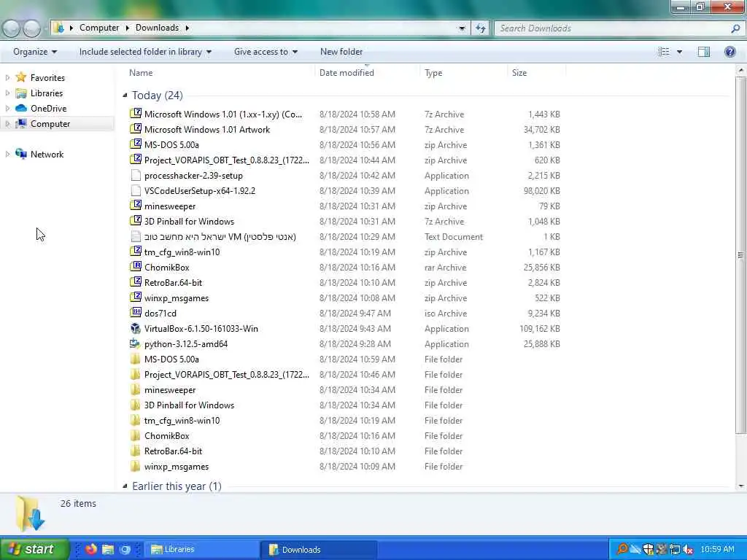Click Downloads in the address breadcrumb

[158, 28]
